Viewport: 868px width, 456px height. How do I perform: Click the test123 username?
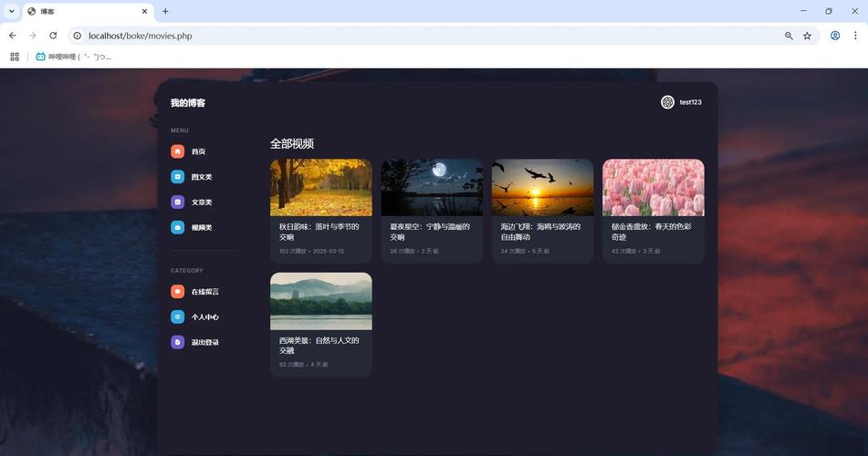point(690,102)
